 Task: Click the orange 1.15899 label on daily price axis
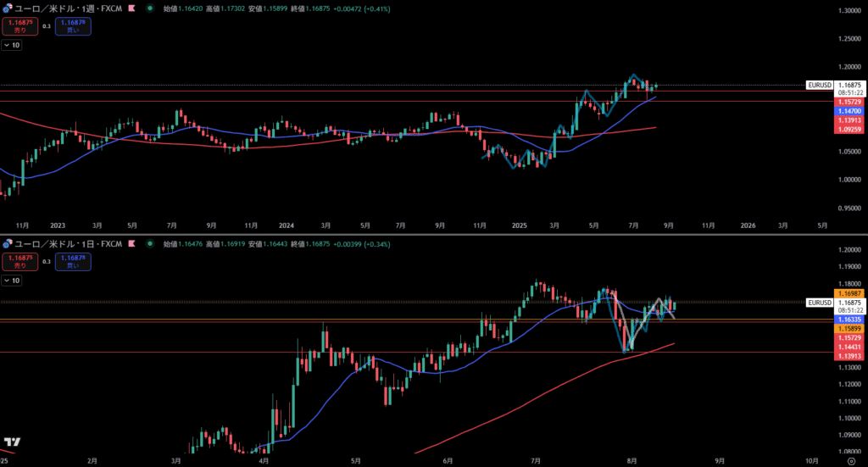849,329
